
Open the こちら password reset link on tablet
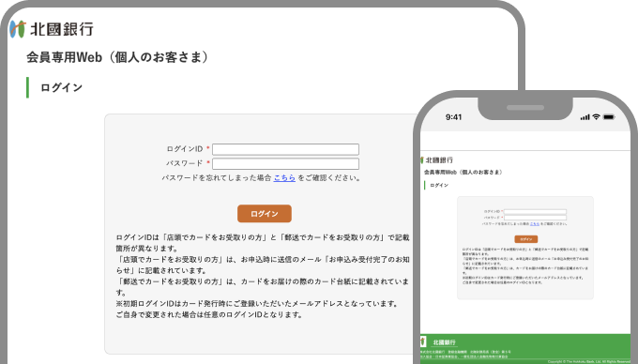coord(284,177)
